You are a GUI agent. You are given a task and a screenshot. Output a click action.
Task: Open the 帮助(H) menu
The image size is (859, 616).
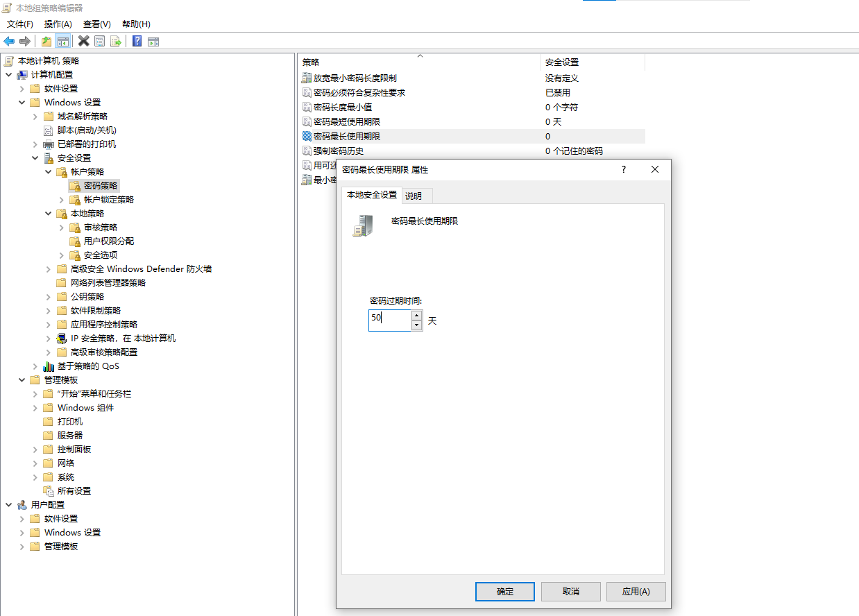(x=136, y=24)
